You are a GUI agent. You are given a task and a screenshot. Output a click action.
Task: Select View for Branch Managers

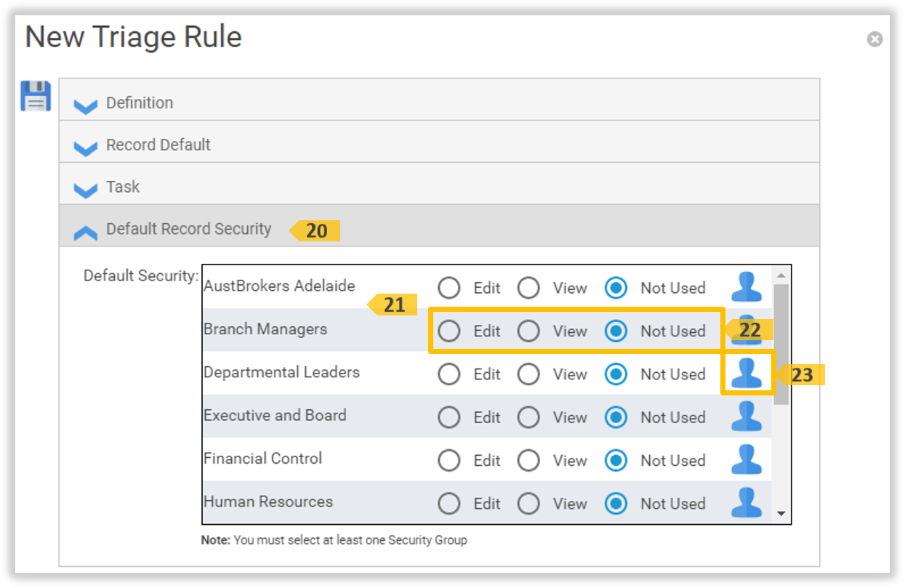point(528,331)
